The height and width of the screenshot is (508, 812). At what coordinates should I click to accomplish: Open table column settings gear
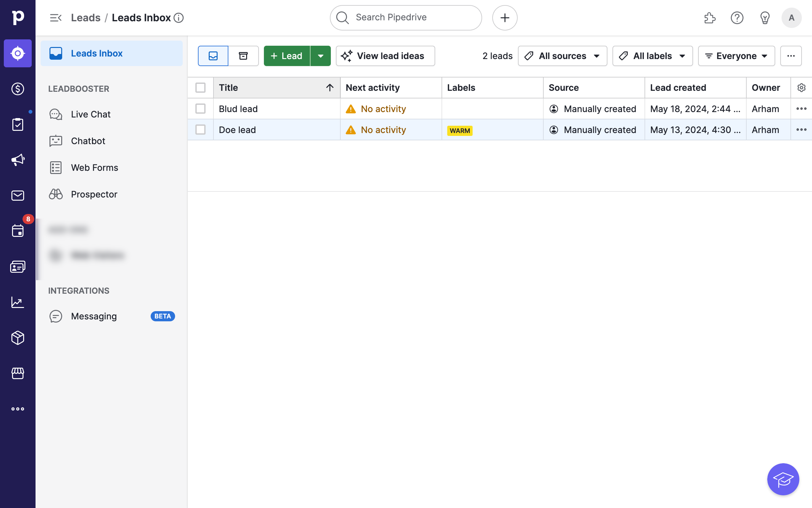[x=801, y=88]
